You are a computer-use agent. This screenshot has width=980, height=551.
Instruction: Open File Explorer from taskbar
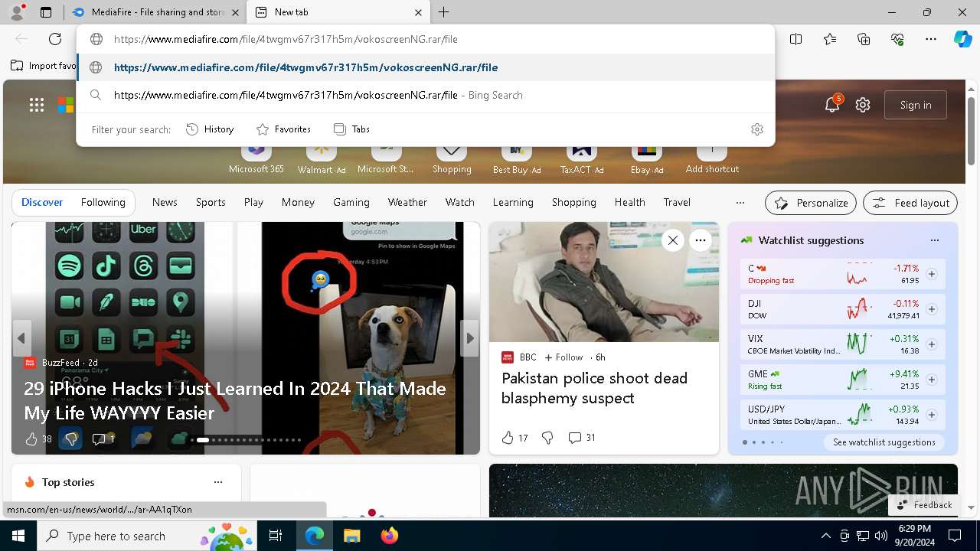[x=351, y=536]
